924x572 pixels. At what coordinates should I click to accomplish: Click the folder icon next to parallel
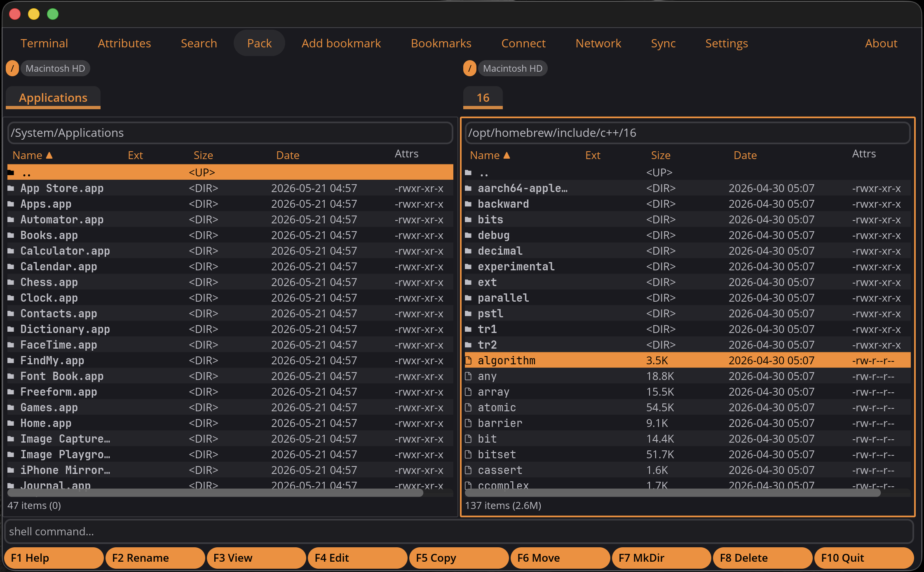pyautogui.click(x=469, y=298)
